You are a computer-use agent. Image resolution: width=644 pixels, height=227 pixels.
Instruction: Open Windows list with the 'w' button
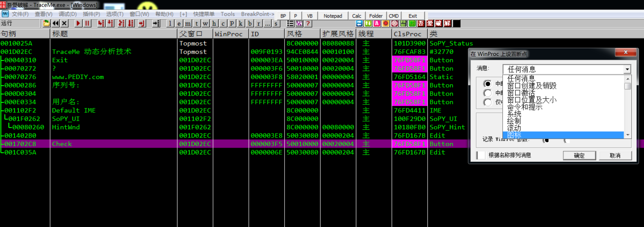click(x=205, y=23)
